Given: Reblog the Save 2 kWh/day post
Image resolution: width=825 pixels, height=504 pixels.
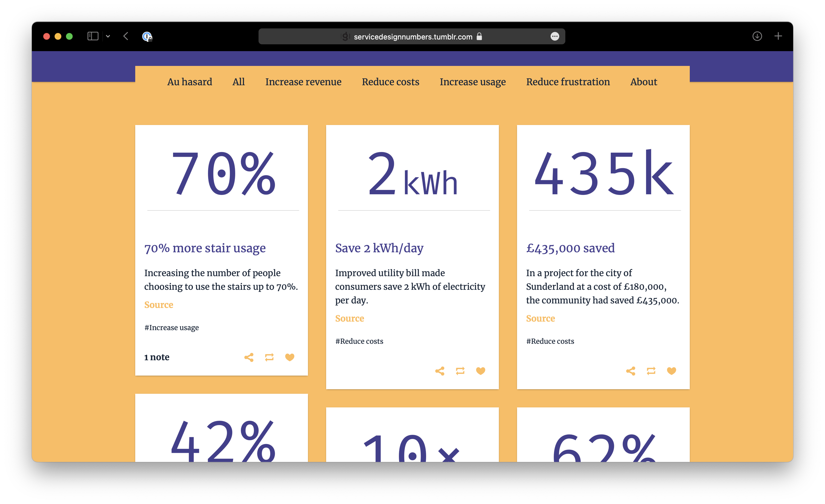Looking at the screenshot, I should tap(460, 371).
